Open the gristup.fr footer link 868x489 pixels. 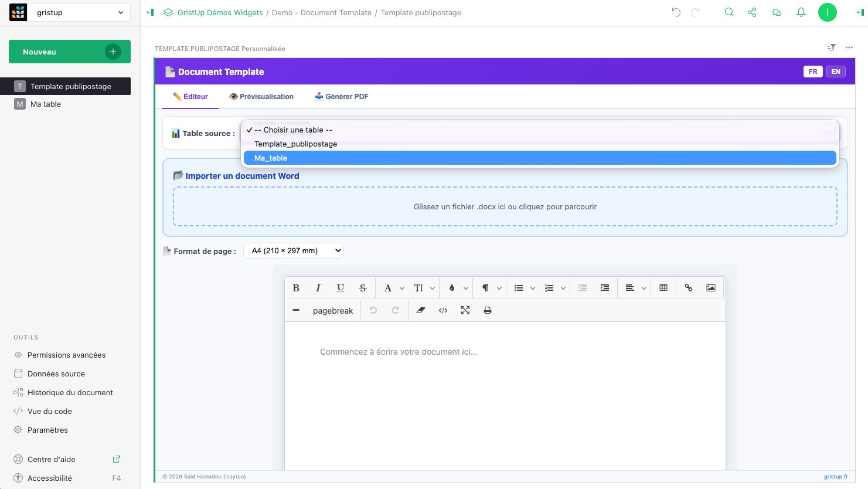pyautogui.click(x=836, y=477)
